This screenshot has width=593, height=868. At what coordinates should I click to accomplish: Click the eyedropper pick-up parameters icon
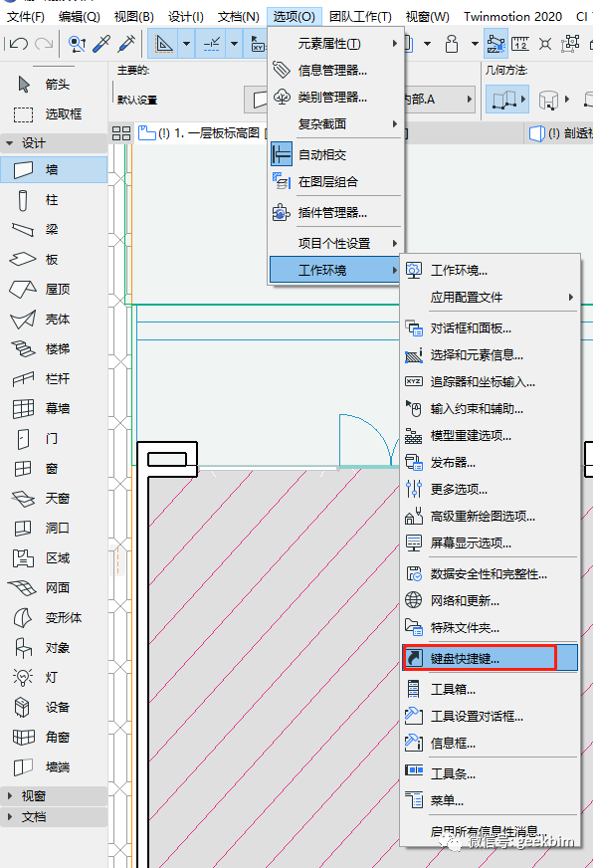coord(101,43)
